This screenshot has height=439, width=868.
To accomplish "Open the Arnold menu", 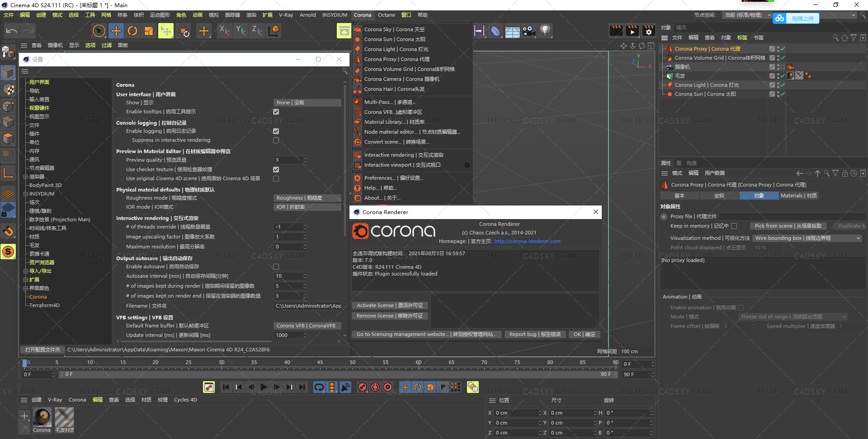I will (x=307, y=15).
